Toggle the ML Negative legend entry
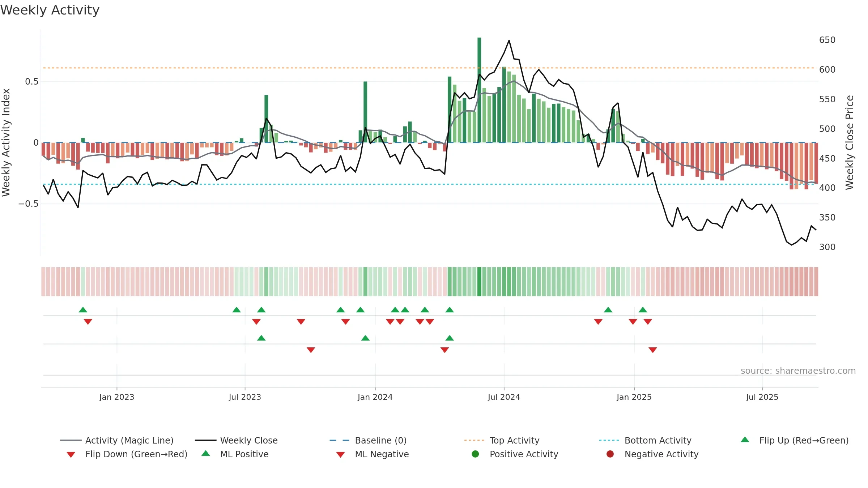 click(x=373, y=454)
